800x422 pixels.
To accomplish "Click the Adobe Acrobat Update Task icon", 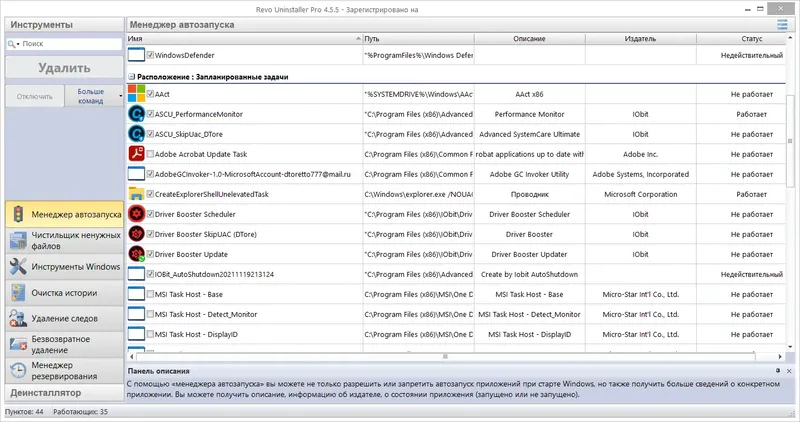I will 136,154.
